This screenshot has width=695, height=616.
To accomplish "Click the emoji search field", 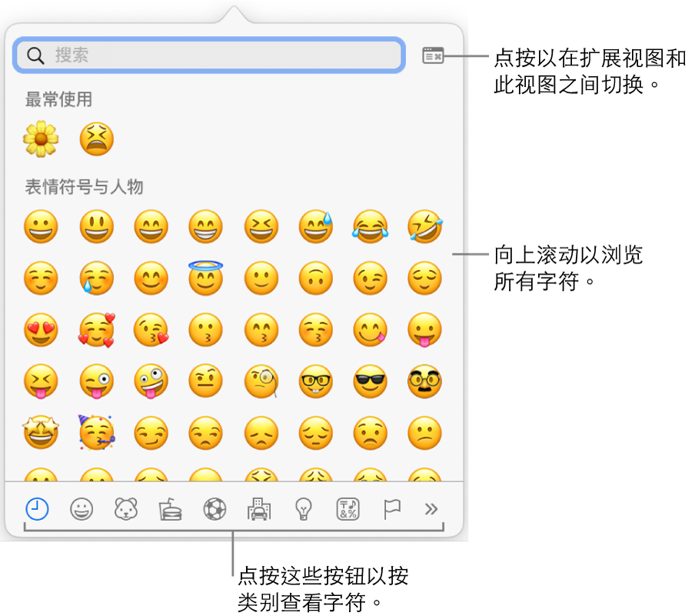I will (209, 55).
